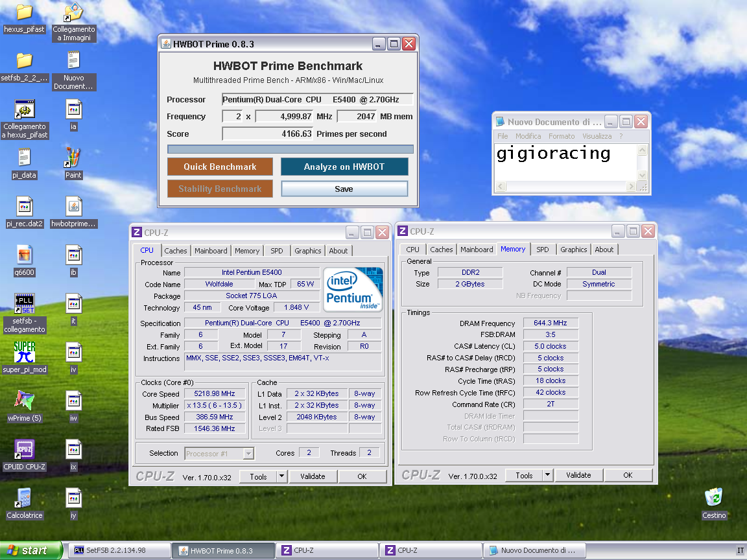
Task: Click Notepad vertical scrollbar down arrow
Action: pos(642,175)
